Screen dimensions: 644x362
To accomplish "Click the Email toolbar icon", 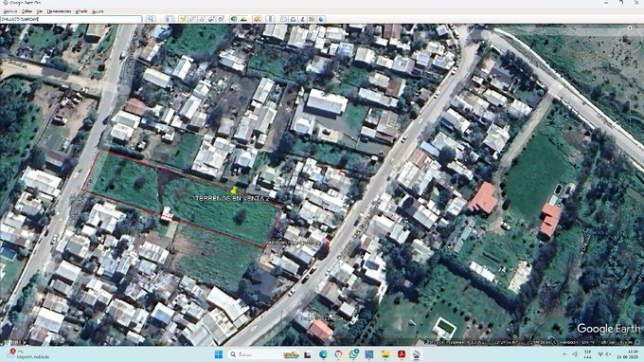I will pyautogui.click(x=284, y=19).
